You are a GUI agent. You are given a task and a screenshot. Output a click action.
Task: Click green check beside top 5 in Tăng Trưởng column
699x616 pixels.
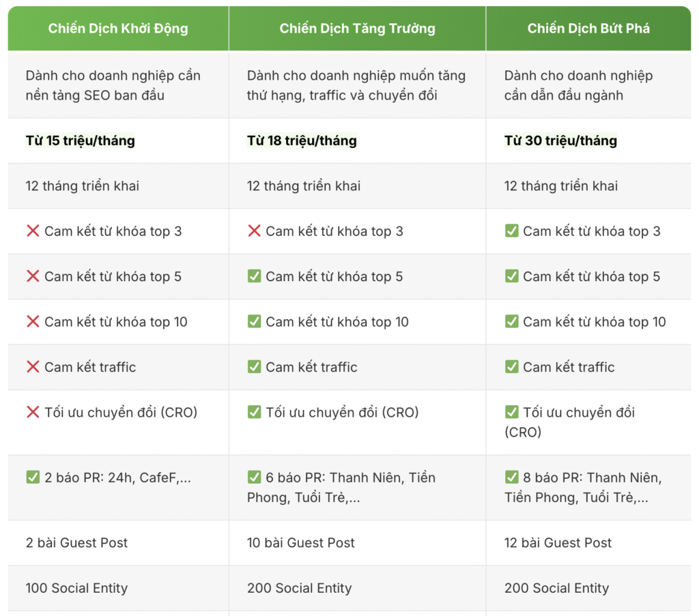254,276
